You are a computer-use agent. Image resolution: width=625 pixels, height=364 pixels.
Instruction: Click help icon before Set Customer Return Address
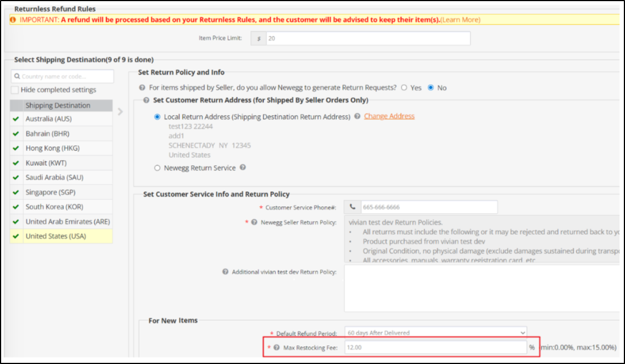[147, 100]
